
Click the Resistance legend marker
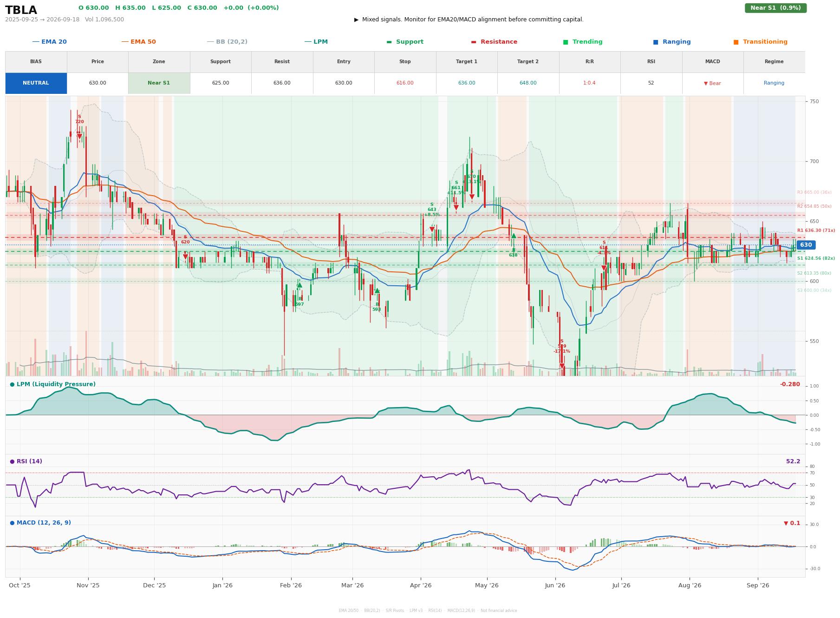(x=474, y=42)
